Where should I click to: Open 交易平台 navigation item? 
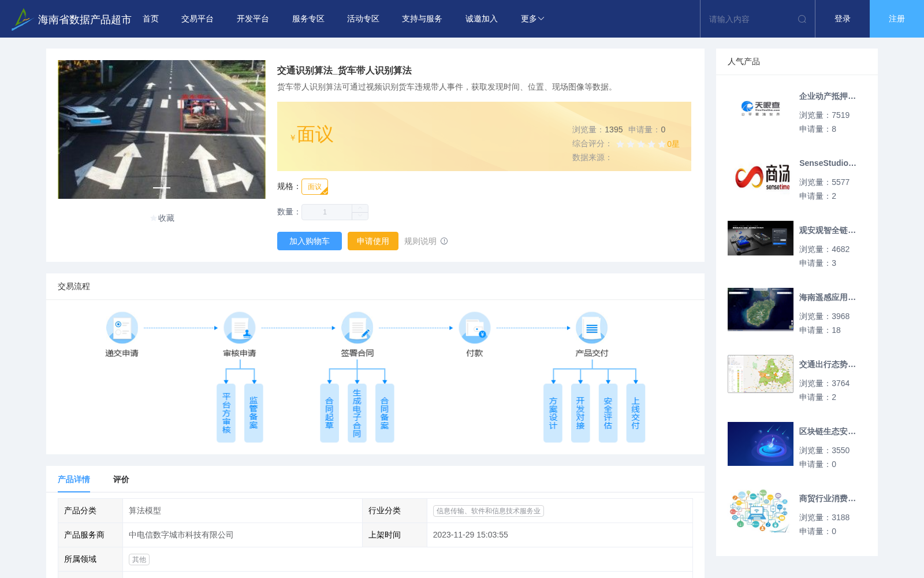pyautogui.click(x=198, y=19)
